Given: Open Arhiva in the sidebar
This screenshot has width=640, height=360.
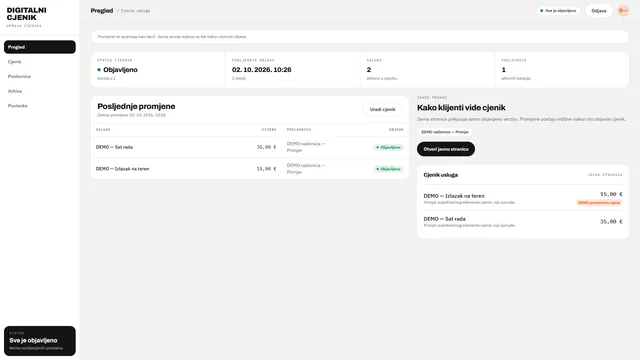Looking at the screenshot, I should point(40,91).
